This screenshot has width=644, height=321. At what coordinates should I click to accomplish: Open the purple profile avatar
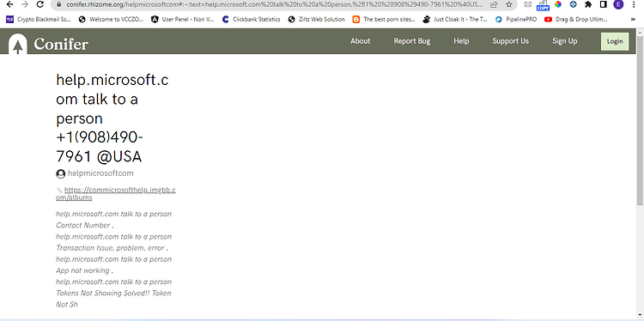click(x=618, y=4)
